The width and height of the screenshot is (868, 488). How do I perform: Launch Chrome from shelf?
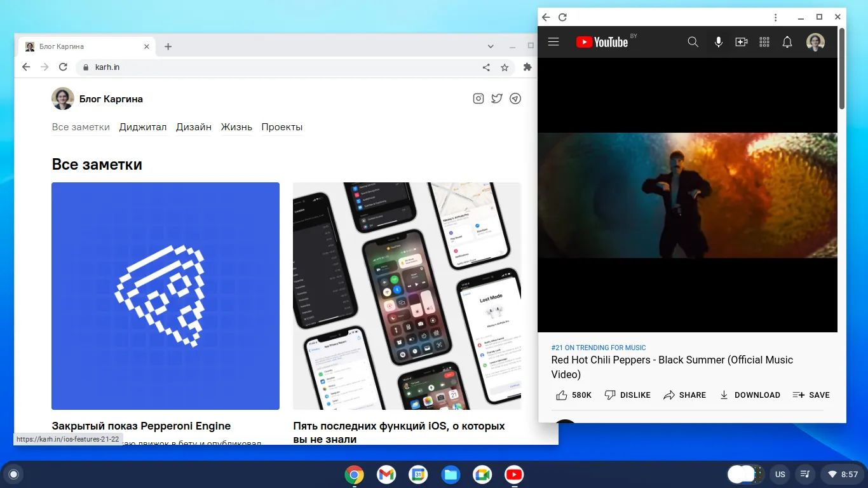coord(354,475)
